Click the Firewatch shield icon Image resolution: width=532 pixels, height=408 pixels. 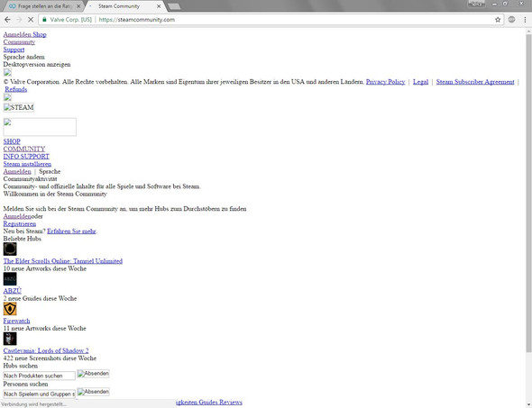[x=10, y=309]
